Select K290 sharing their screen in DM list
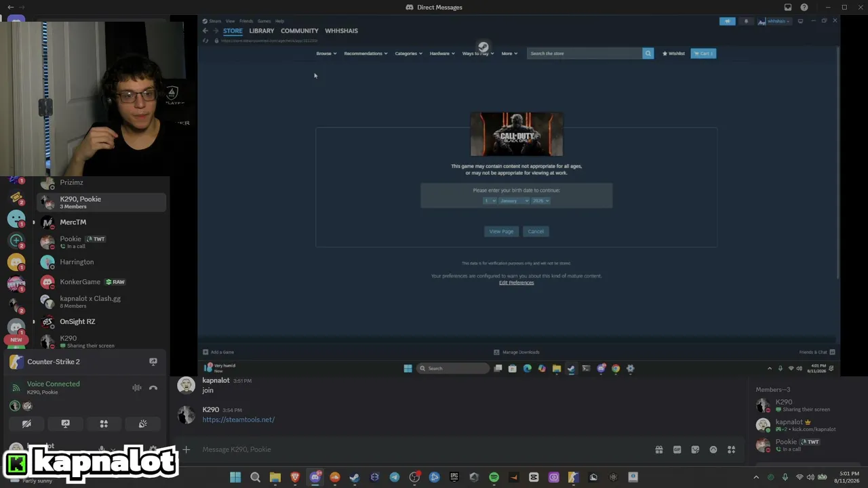Viewport: 868px width, 488px height. click(101, 342)
